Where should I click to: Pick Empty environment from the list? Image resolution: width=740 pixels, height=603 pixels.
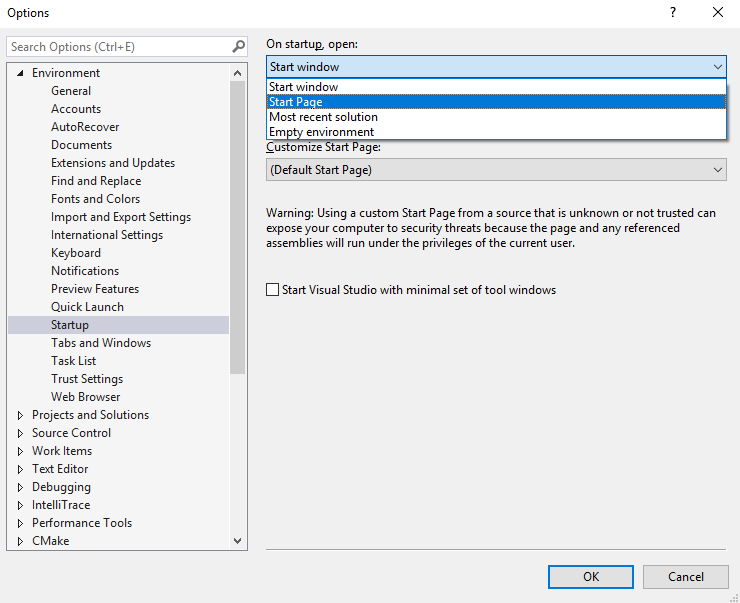(321, 132)
